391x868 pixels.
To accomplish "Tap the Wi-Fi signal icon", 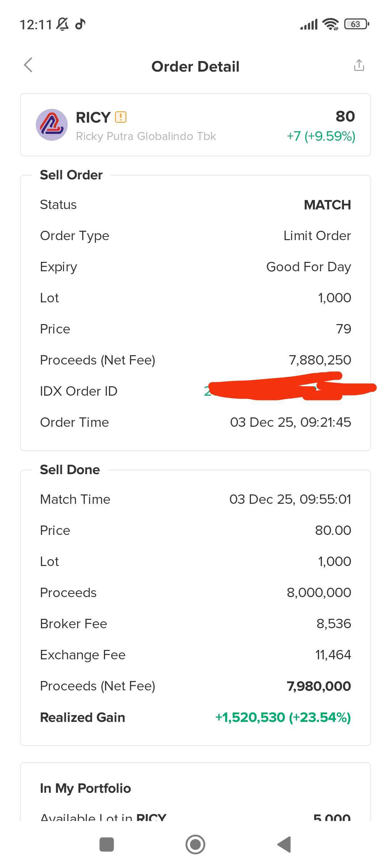I will click(331, 24).
